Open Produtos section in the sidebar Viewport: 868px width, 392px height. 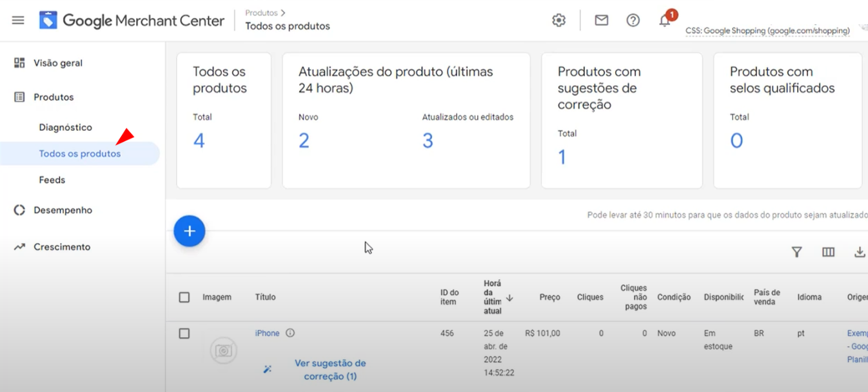[x=54, y=97]
